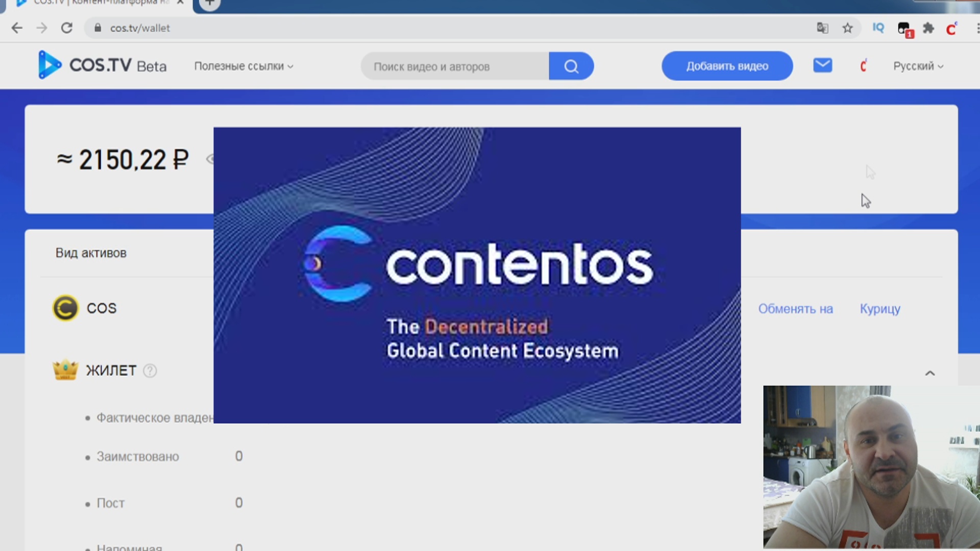Screen dimensions: 980x551
Task: Open the red C extension icon
Action: [952, 29]
